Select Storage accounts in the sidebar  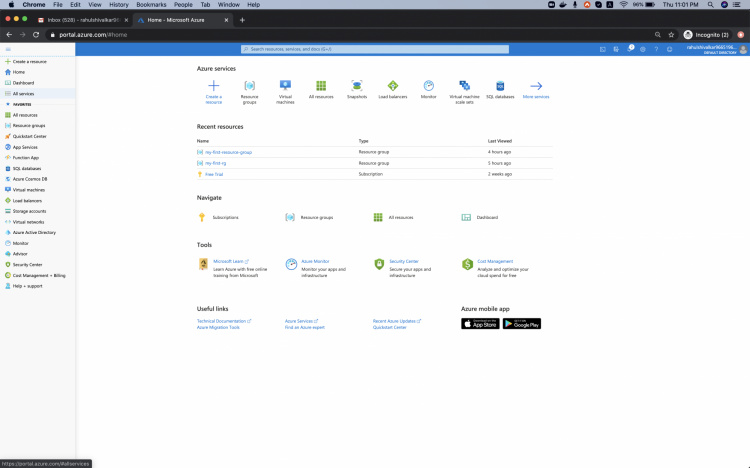(29, 211)
